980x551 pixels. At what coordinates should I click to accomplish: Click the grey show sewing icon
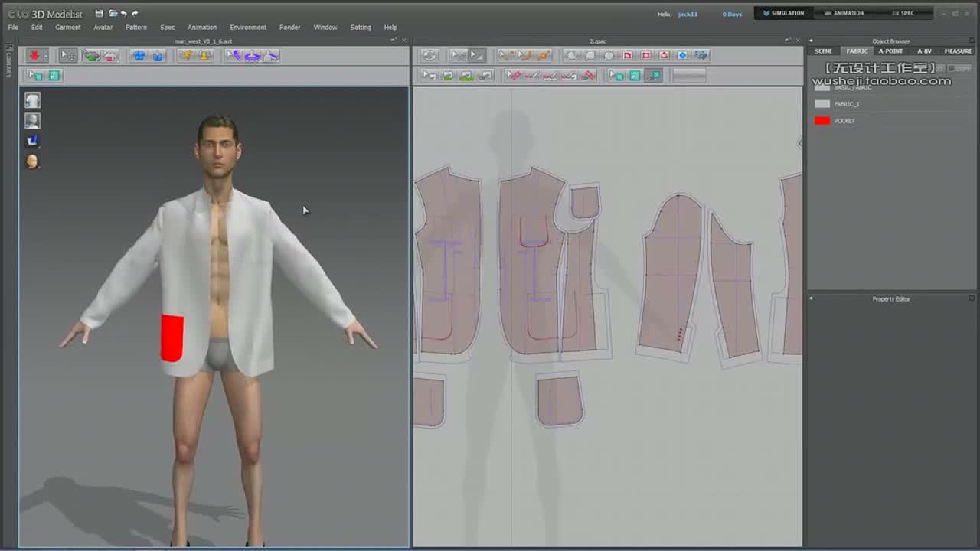[x=485, y=75]
